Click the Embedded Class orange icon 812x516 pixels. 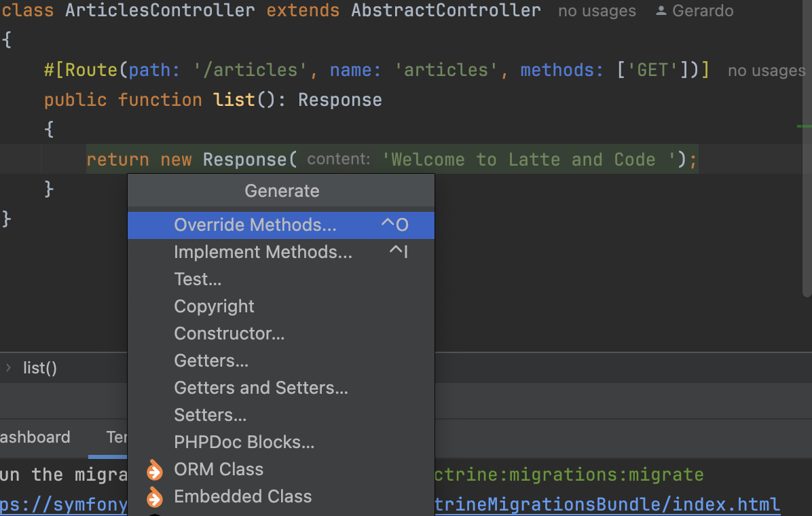(x=155, y=497)
